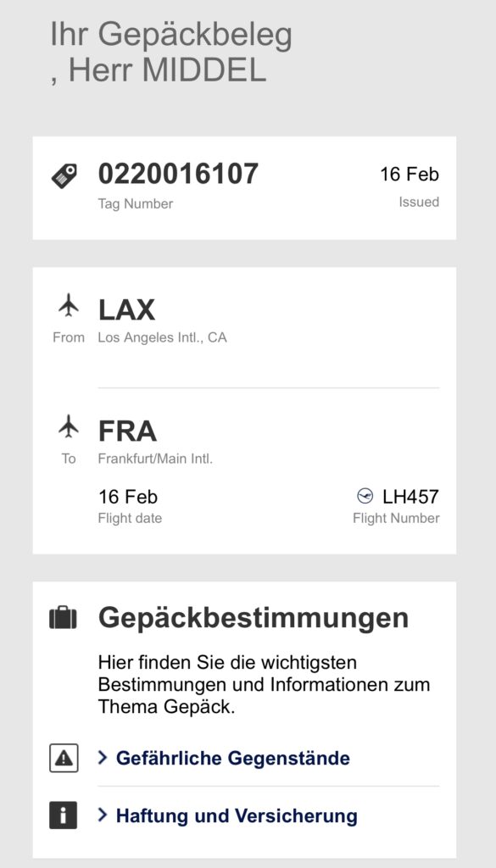
Task: Tap the FRA airport code
Action: point(127,431)
